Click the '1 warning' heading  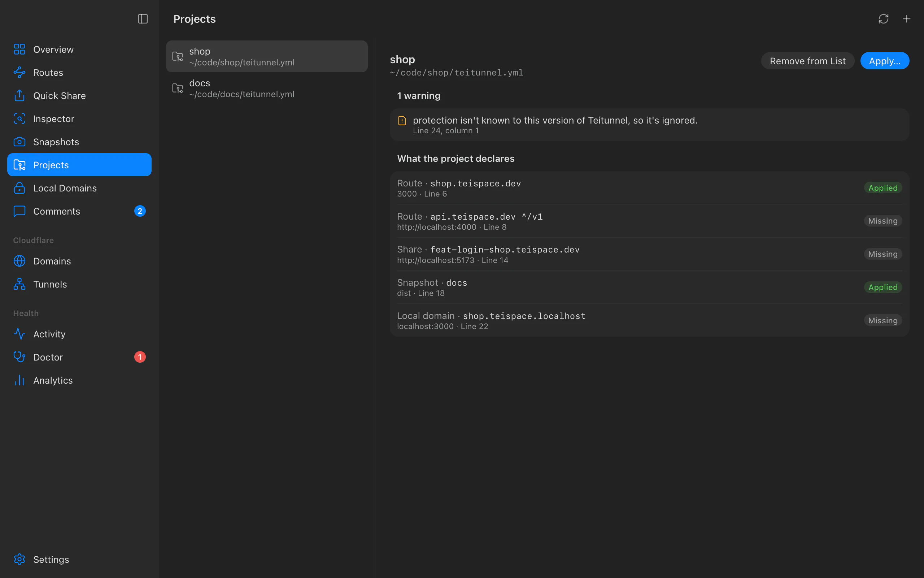tap(418, 96)
